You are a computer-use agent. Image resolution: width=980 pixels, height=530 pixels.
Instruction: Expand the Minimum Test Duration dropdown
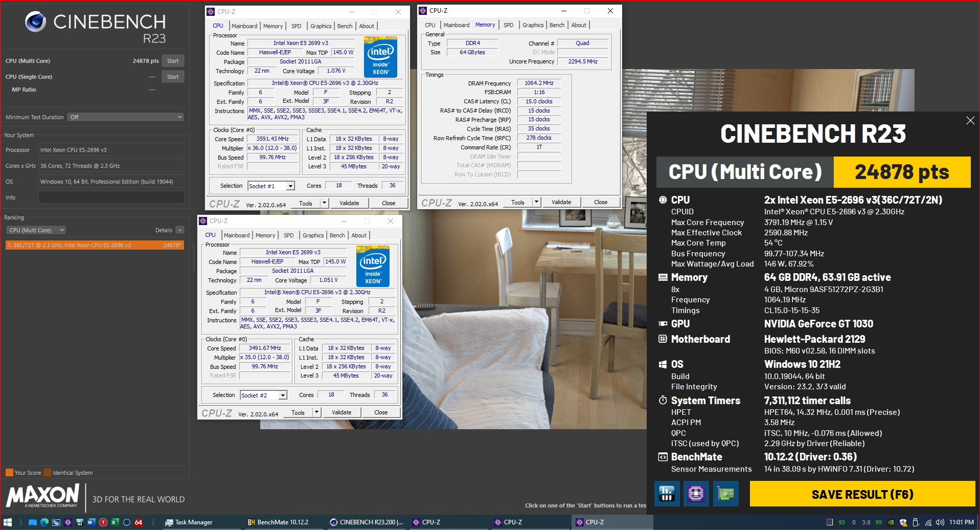point(126,117)
